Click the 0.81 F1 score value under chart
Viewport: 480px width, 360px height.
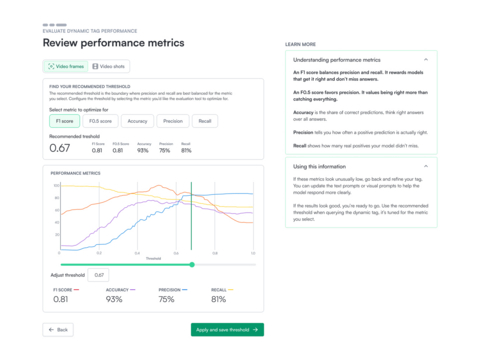click(61, 299)
